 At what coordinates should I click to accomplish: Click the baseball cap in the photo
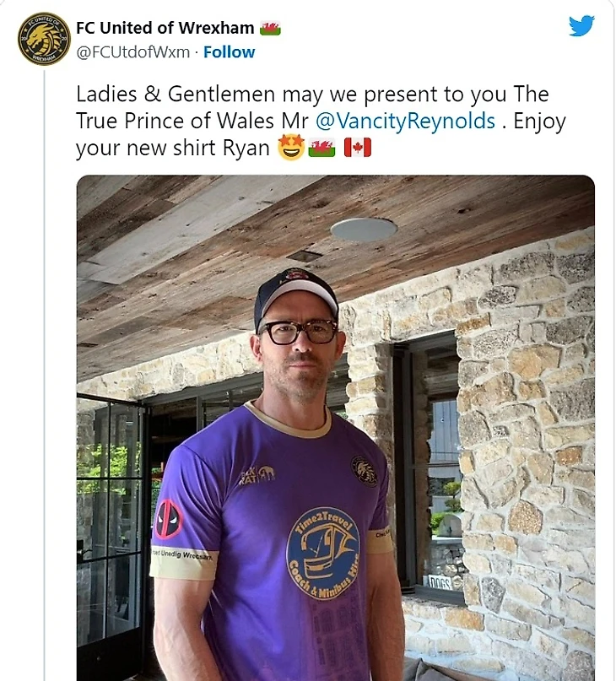[295, 293]
